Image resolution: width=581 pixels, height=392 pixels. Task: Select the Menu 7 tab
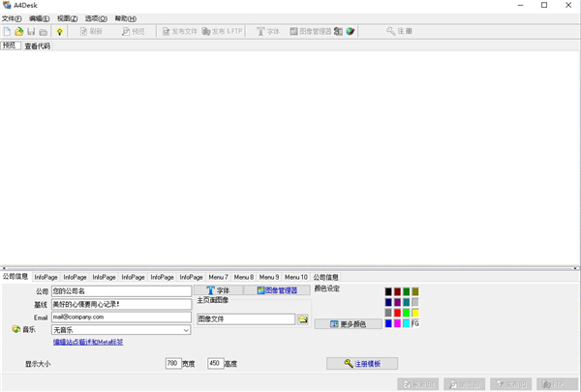coord(219,277)
